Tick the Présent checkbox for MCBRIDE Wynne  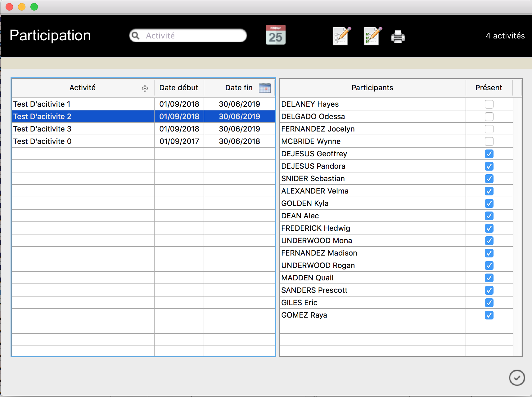[x=489, y=141]
